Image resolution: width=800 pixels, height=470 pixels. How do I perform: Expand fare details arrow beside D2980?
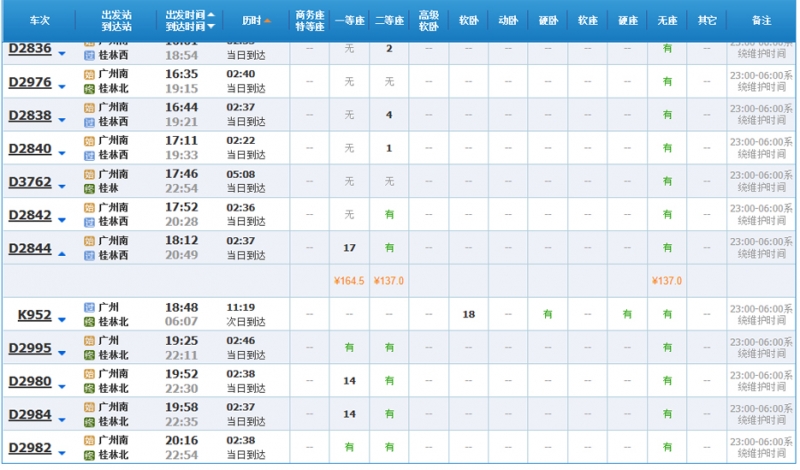(x=62, y=386)
